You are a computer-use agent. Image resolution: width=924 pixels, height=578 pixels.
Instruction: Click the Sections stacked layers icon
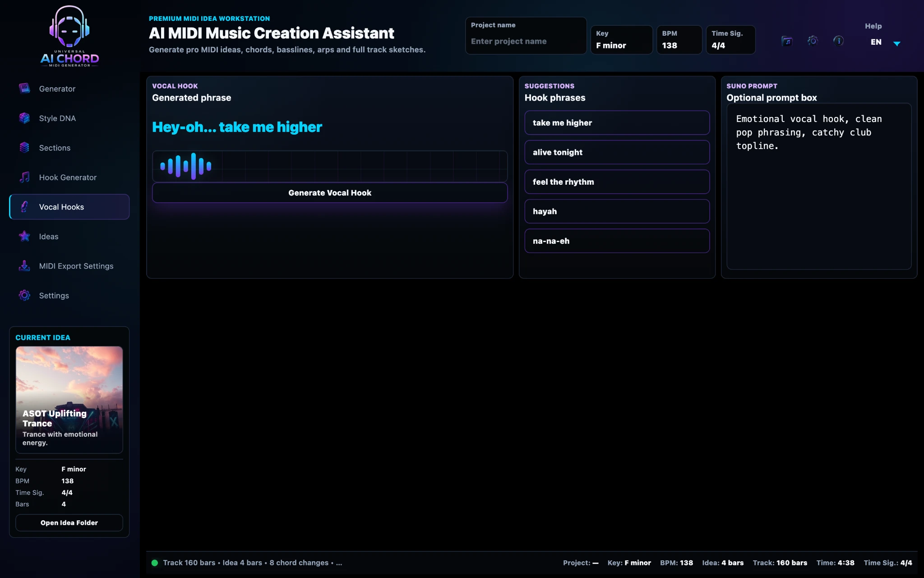pyautogui.click(x=24, y=148)
